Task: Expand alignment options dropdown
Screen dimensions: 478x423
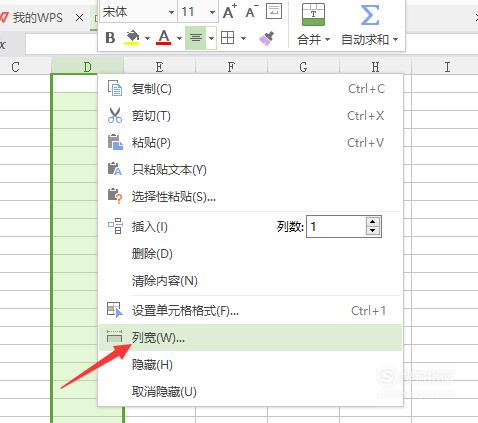Action: coord(211,39)
